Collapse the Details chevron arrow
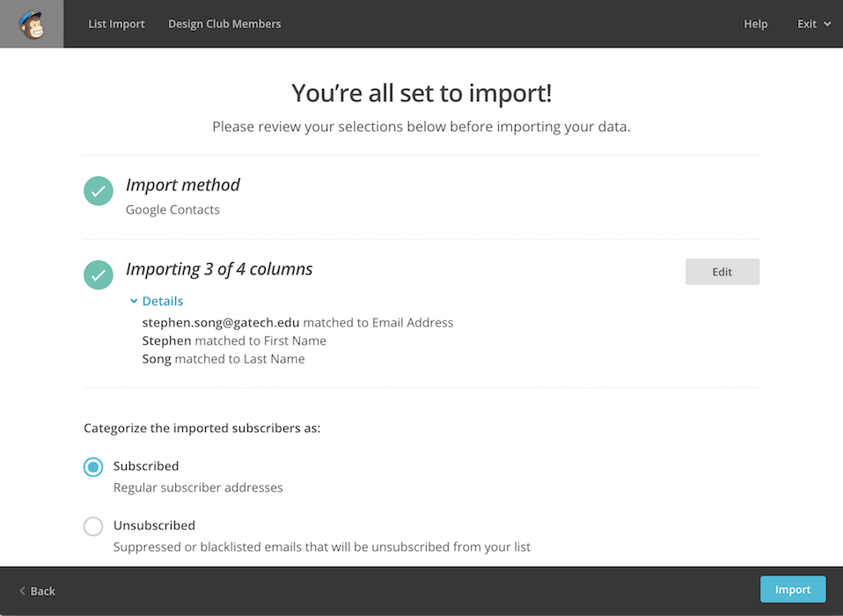This screenshot has width=843, height=616. [x=134, y=301]
